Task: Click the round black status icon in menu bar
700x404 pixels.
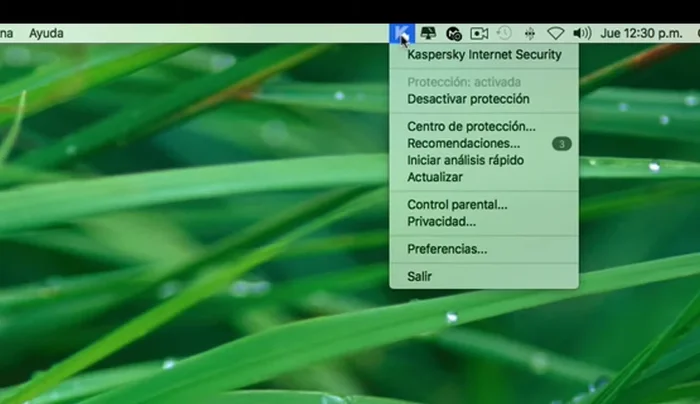Action: pos(453,33)
